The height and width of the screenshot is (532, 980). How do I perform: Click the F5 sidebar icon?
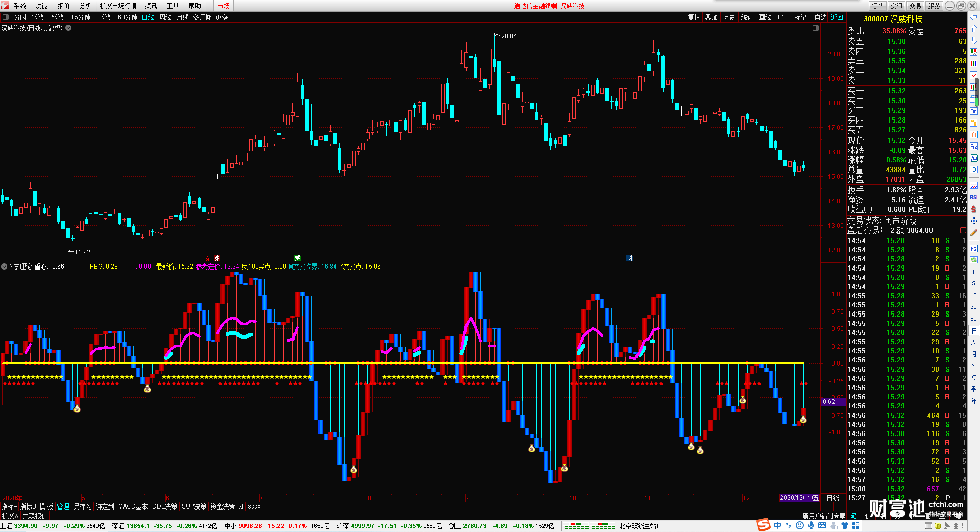pos(974,249)
